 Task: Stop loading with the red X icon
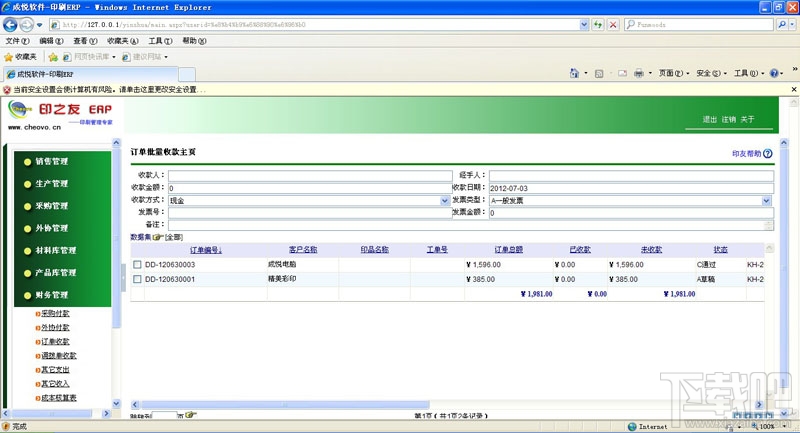(x=613, y=24)
